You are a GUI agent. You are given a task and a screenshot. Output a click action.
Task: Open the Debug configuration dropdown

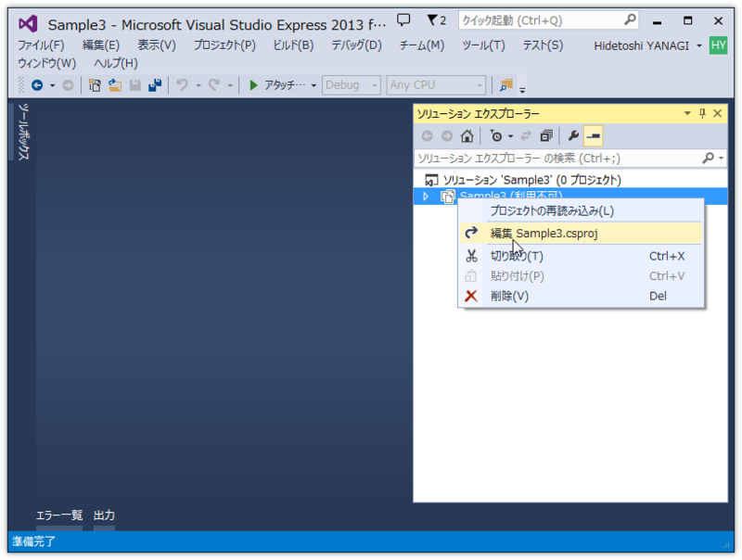pyautogui.click(x=352, y=85)
